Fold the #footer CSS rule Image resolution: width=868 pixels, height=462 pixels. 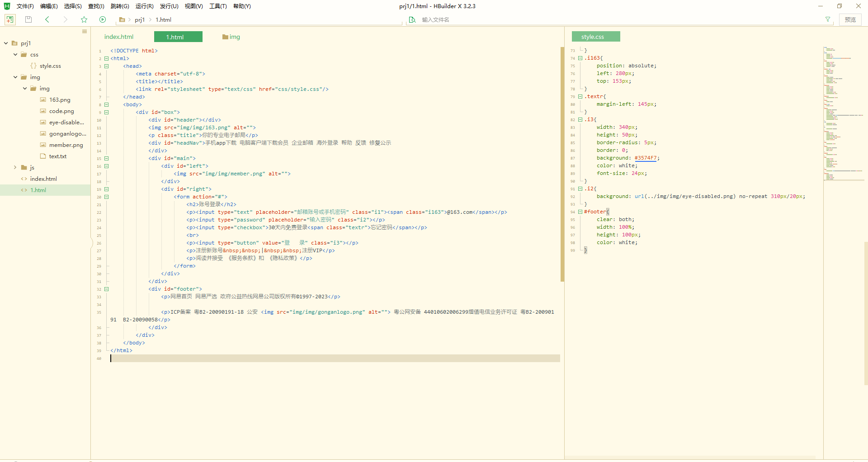pos(580,212)
